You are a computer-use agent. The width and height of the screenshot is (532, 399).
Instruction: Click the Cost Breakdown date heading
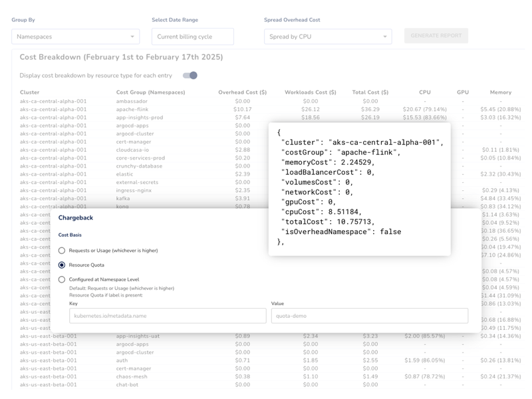(121, 57)
